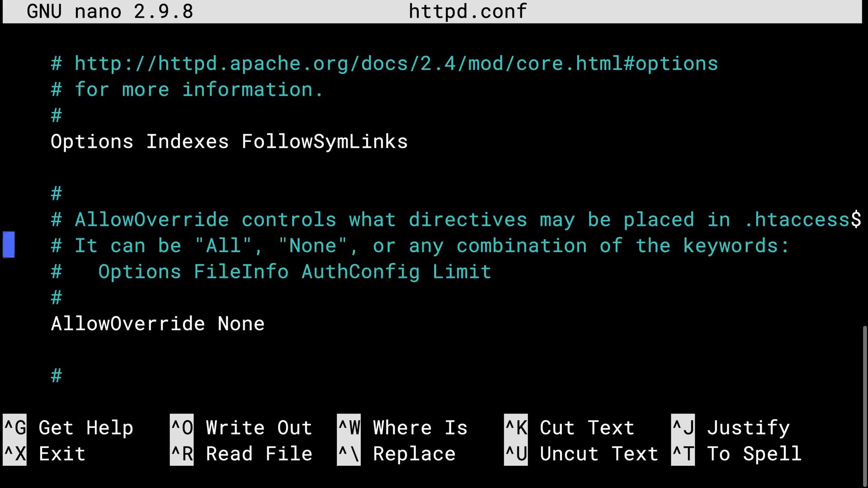Select the ^T To Spell option
This screenshot has height=488, width=868.
point(736,454)
